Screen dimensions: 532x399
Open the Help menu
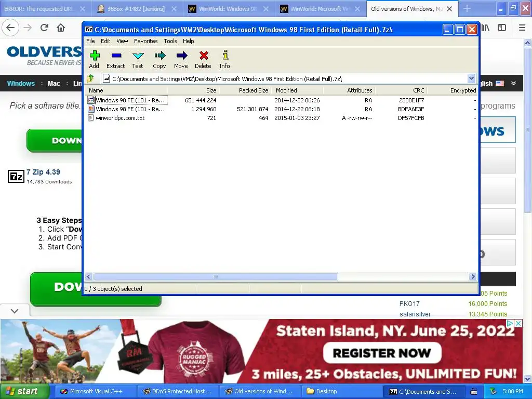[x=188, y=41]
